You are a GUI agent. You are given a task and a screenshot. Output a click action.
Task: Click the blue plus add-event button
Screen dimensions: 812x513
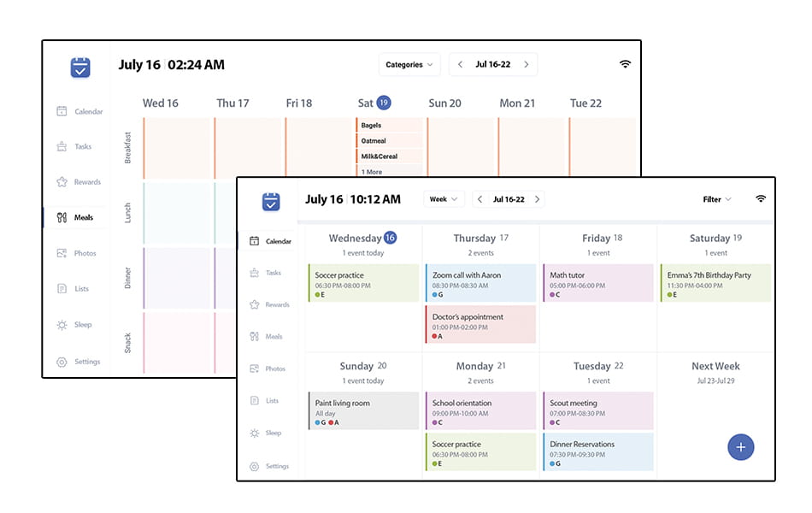pyautogui.click(x=740, y=447)
